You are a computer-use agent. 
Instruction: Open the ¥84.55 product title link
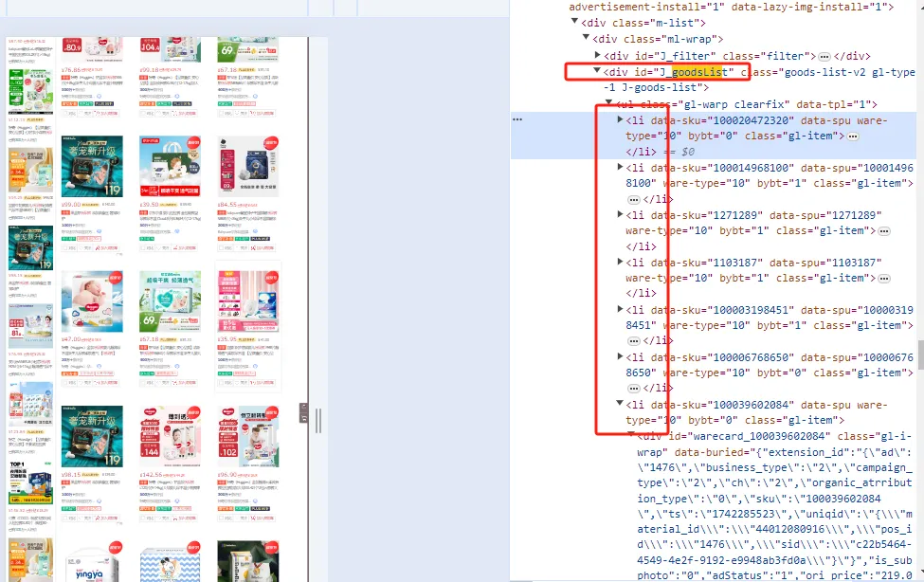click(x=248, y=216)
